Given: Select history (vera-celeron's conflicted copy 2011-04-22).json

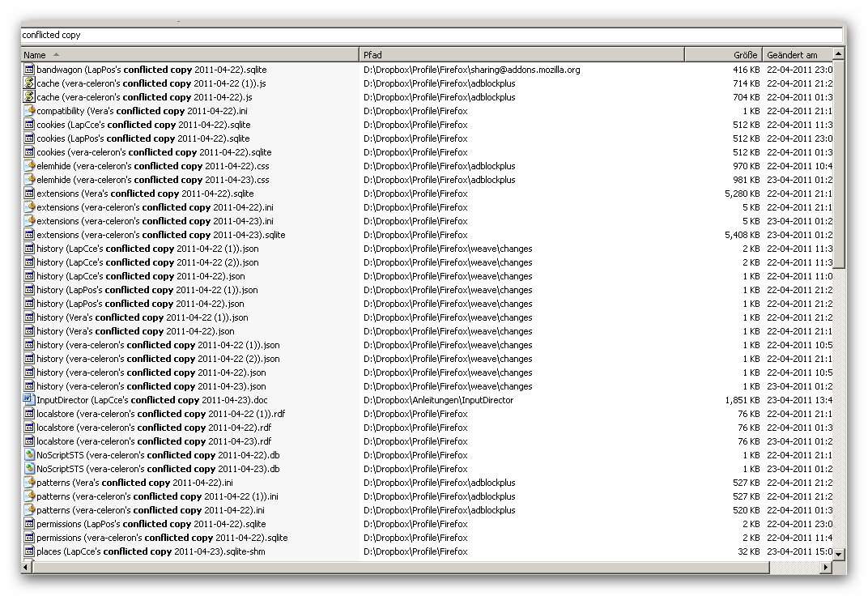Looking at the screenshot, I should pyautogui.click(x=151, y=372).
